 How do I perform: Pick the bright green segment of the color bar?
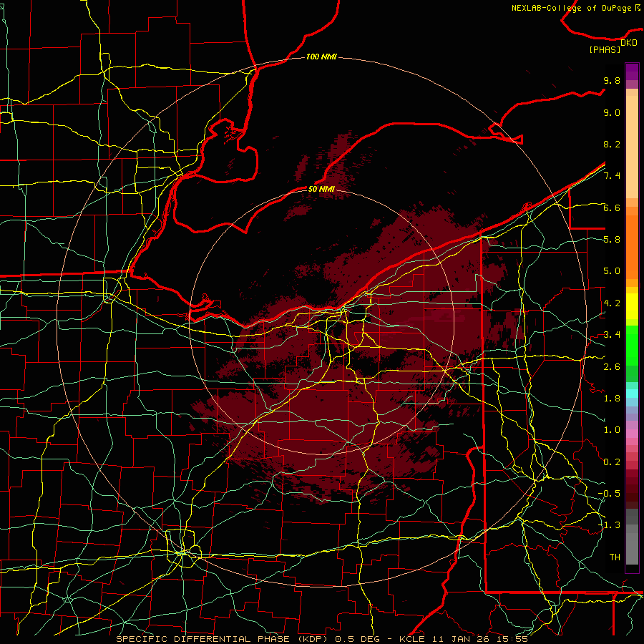[632, 346]
